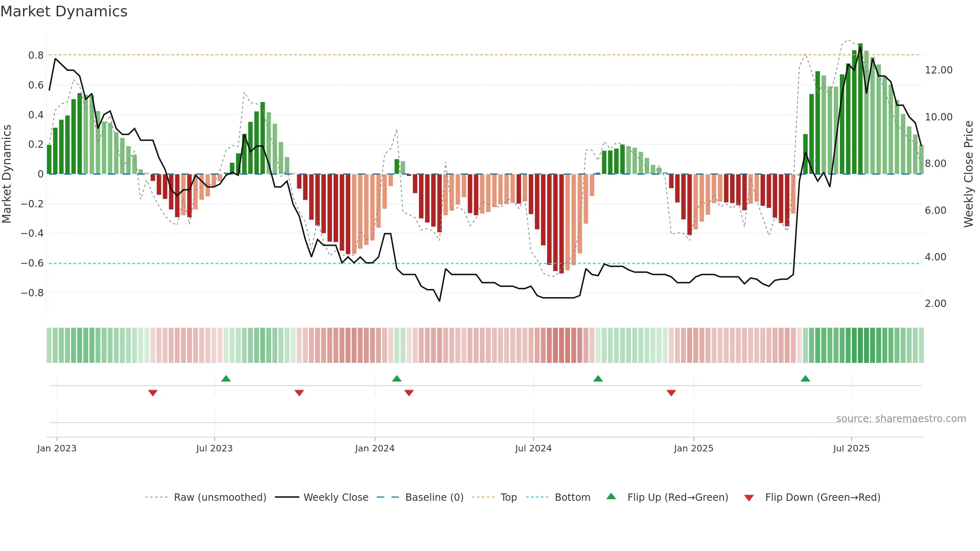Click the Baseline (0) legend entry
The width and height of the screenshot is (980, 551).
coord(420,497)
